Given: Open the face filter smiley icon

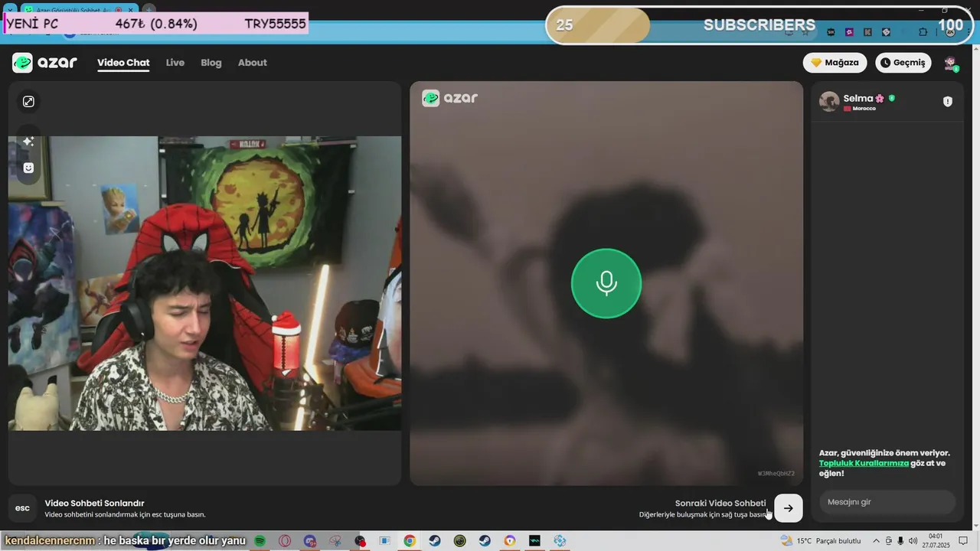Looking at the screenshot, I should 28,168.
